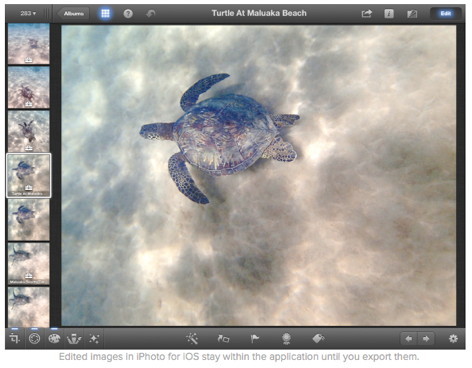Go back to Albums
The height and width of the screenshot is (368, 472).
(x=73, y=13)
